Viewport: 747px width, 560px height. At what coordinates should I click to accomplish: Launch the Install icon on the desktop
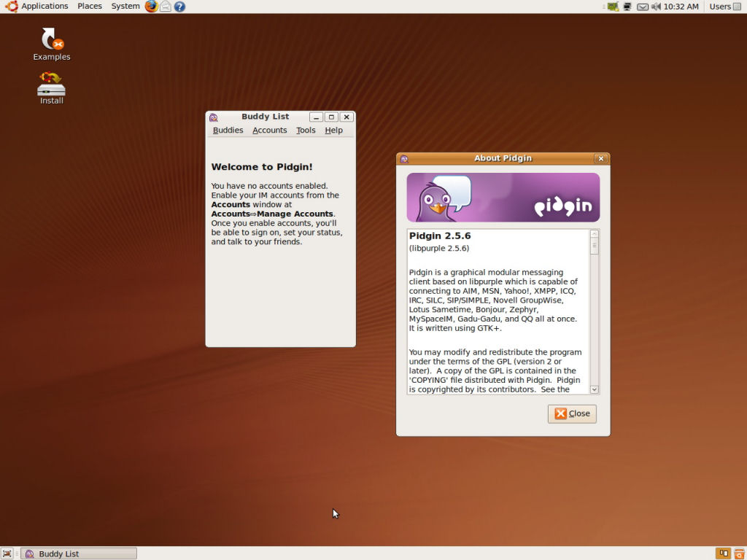tap(51, 85)
